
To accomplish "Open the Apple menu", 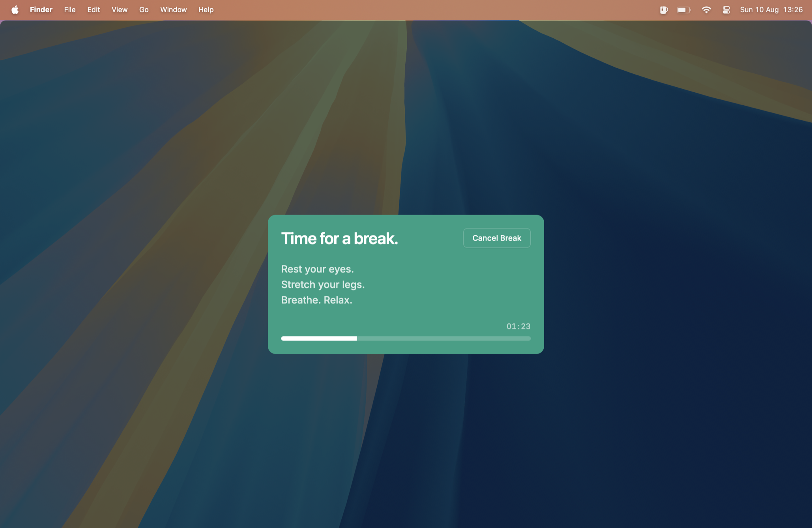I will coord(15,10).
